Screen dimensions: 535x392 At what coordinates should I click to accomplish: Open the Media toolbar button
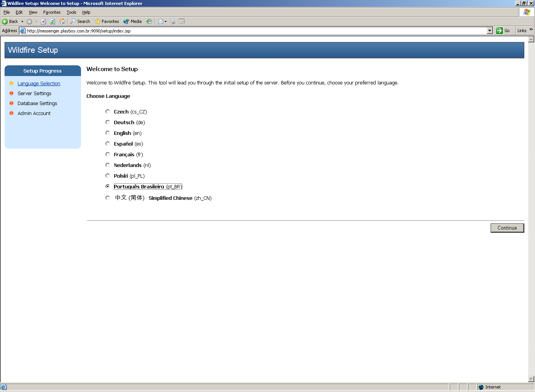[x=133, y=21]
